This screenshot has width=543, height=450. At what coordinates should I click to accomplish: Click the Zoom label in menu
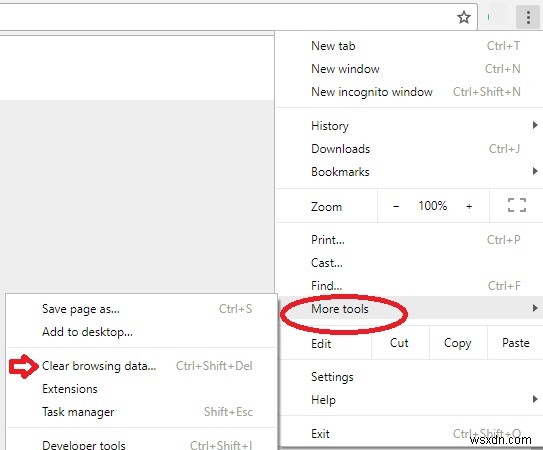(x=326, y=207)
